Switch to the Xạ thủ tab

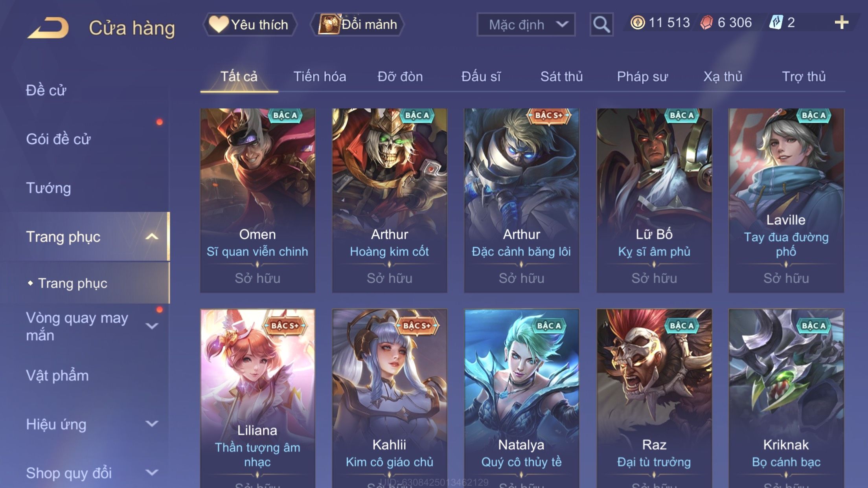tap(723, 76)
